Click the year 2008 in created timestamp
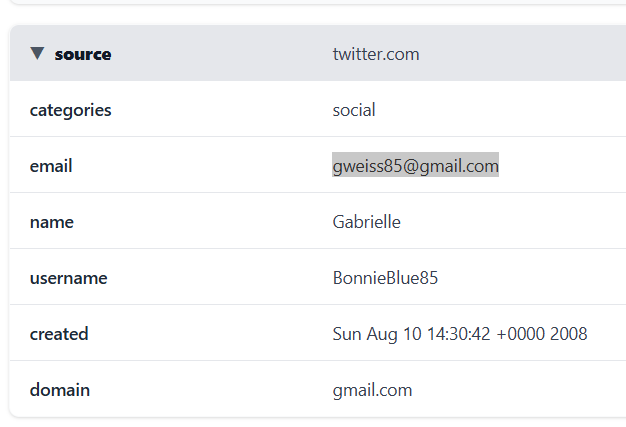The height and width of the screenshot is (427, 626). [x=569, y=334]
